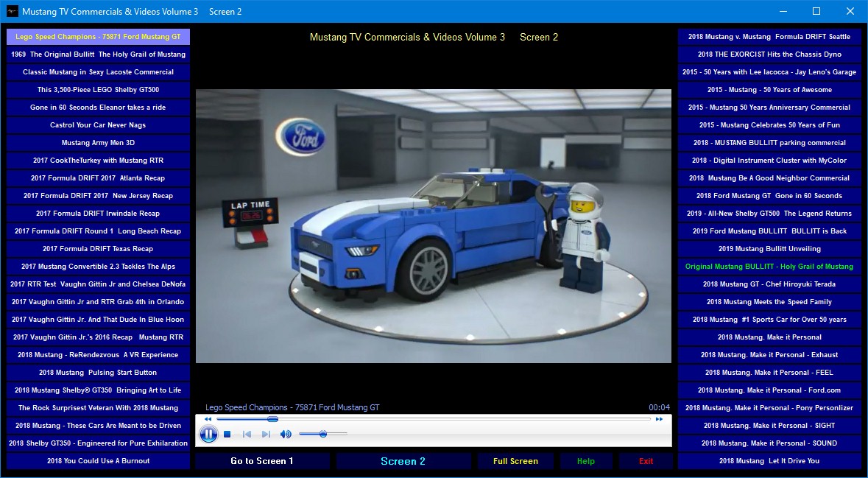Play Classic Mustang in Sexy Lacoste Commercial

pyautogui.click(x=98, y=72)
